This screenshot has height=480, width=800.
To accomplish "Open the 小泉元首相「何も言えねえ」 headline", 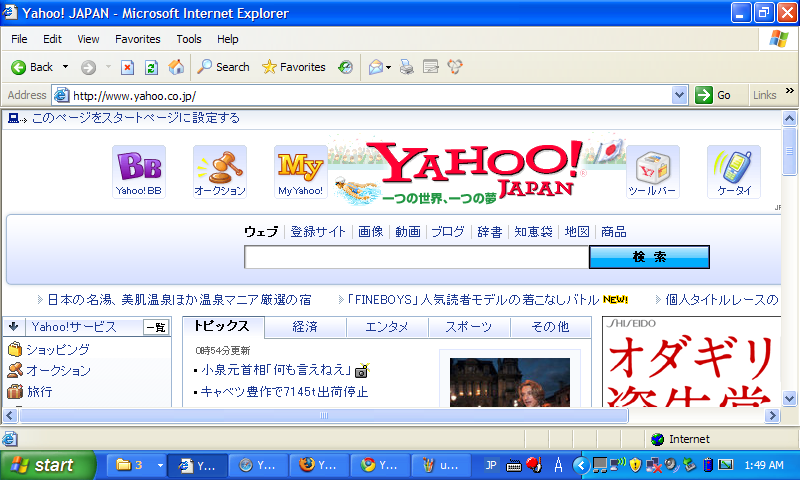I will (276, 370).
